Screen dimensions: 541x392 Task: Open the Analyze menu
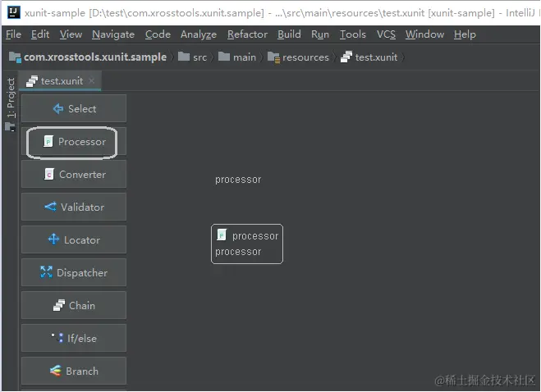click(x=199, y=34)
